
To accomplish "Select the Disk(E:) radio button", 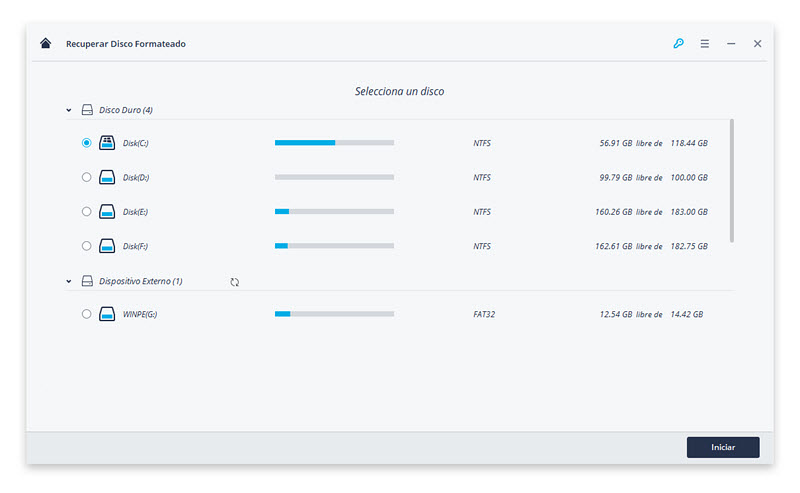I will coord(86,211).
